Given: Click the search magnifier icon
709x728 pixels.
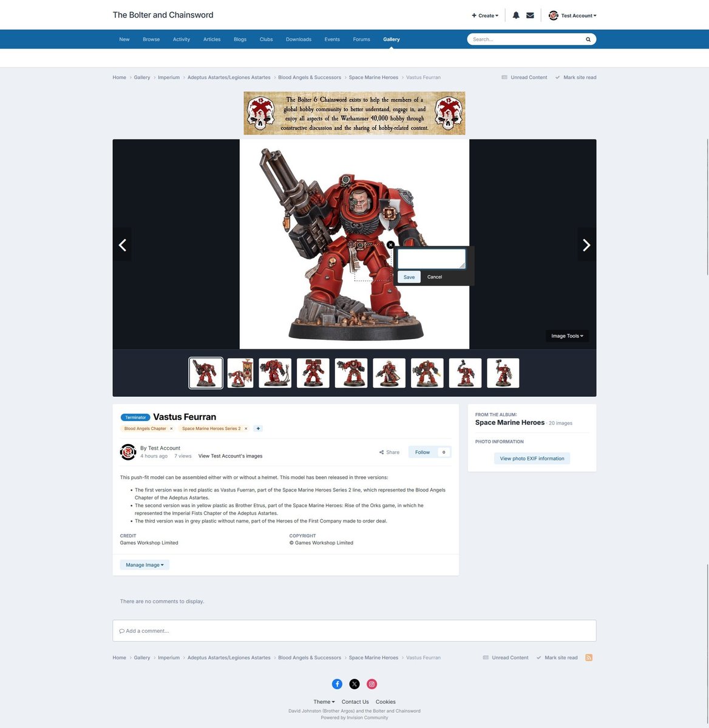Looking at the screenshot, I should (588, 39).
